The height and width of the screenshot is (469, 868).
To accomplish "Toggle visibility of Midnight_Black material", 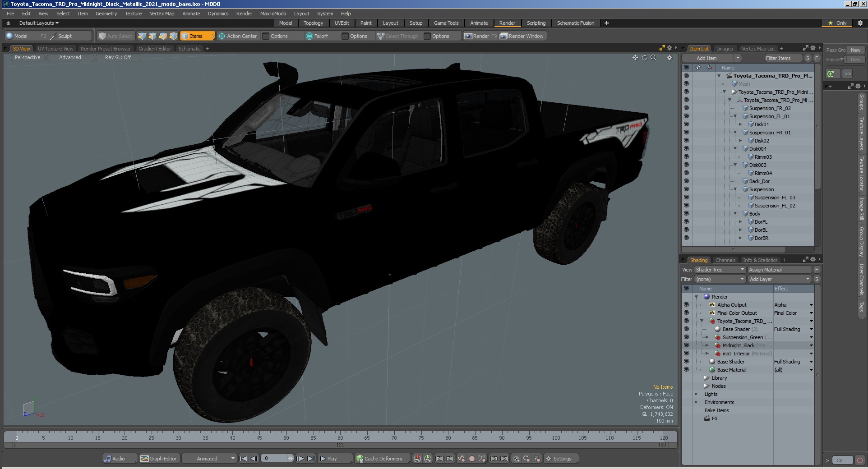I will click(686, 345).
